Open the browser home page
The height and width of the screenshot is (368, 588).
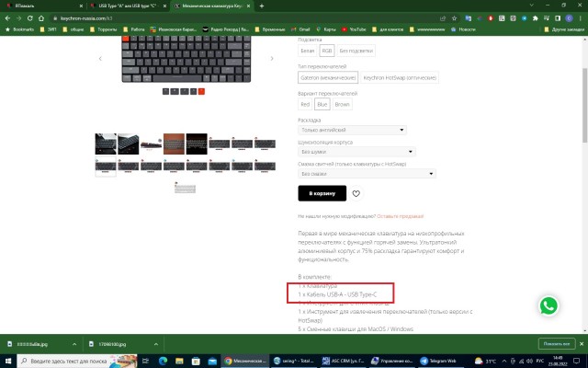pyautogui.click(x=41, y=18)
